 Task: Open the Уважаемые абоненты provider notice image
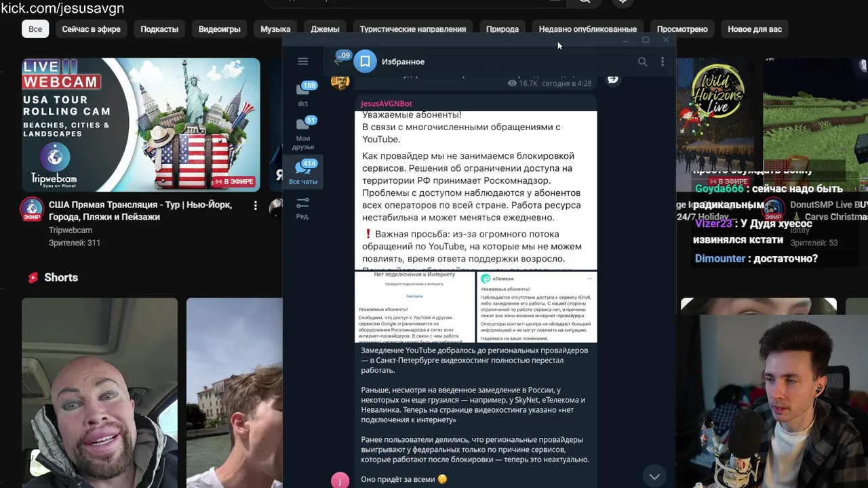click(475, 190)
